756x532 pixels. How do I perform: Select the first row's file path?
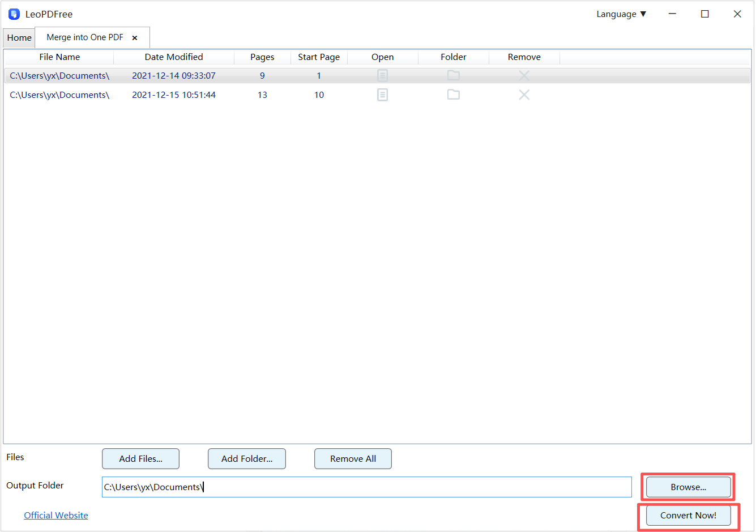pos(59,76)
